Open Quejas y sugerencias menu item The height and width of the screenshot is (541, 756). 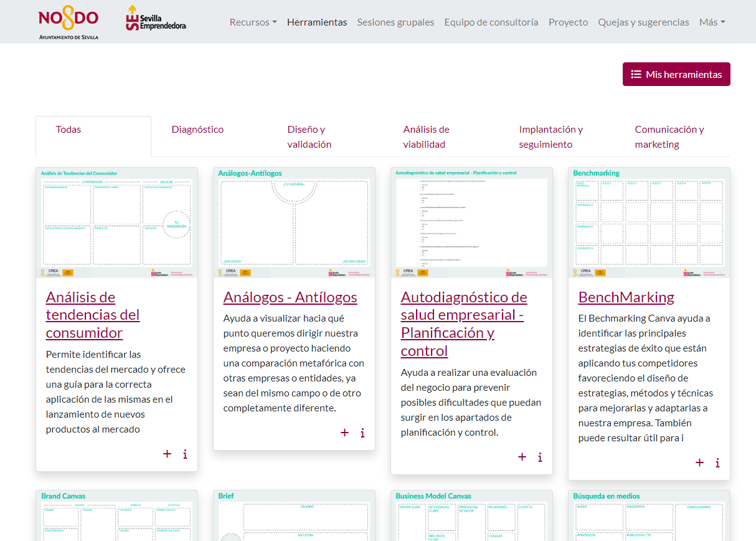[x=643, y=22]
